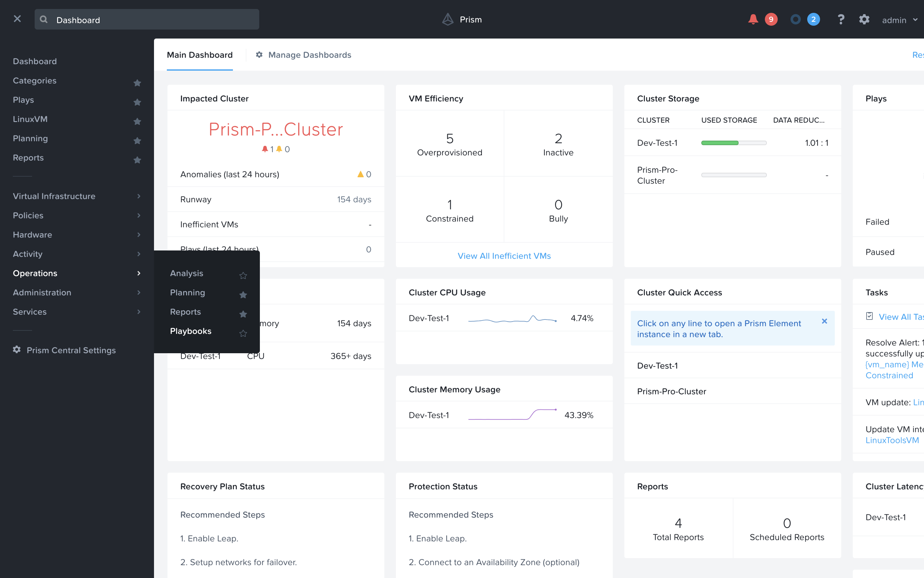The height and width of the screenshot is (578, 924).
Task: Open LinuxVM from the sidebar
Action: (30, 119)
